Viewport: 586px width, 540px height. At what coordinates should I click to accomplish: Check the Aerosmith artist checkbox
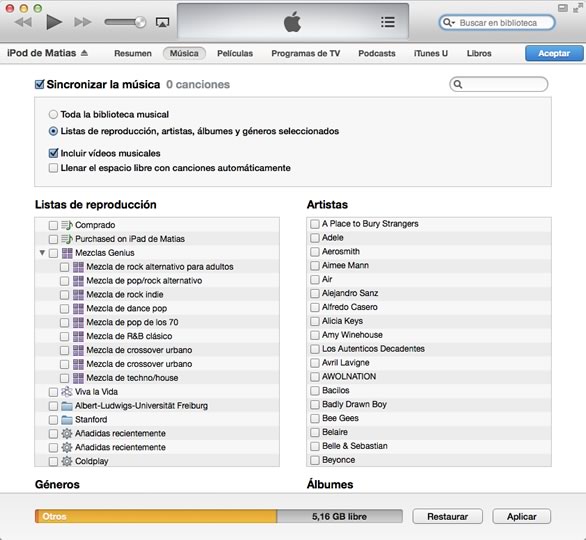315,252
